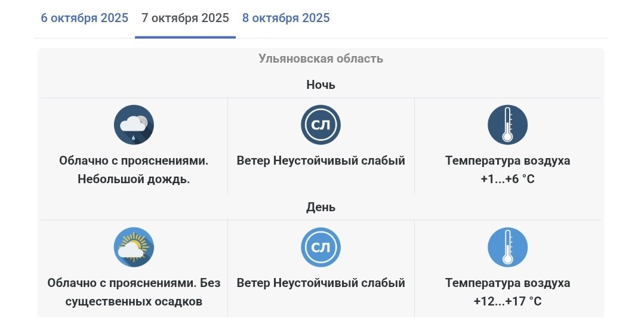Click the night temperature +1...+6 °C text
Viewport: 644px width, 321px height.
tap(507, 178)
